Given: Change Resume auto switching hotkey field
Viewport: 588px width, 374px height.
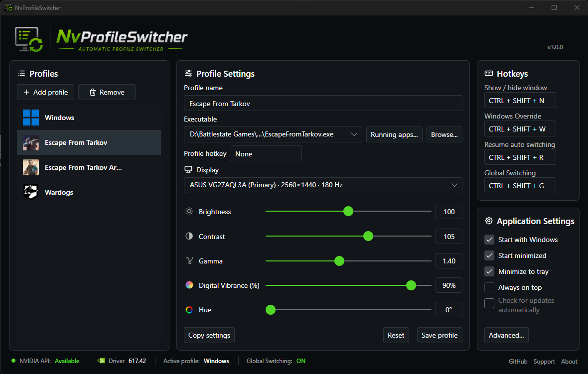Looking at the screenshot, I should [520, 157].
